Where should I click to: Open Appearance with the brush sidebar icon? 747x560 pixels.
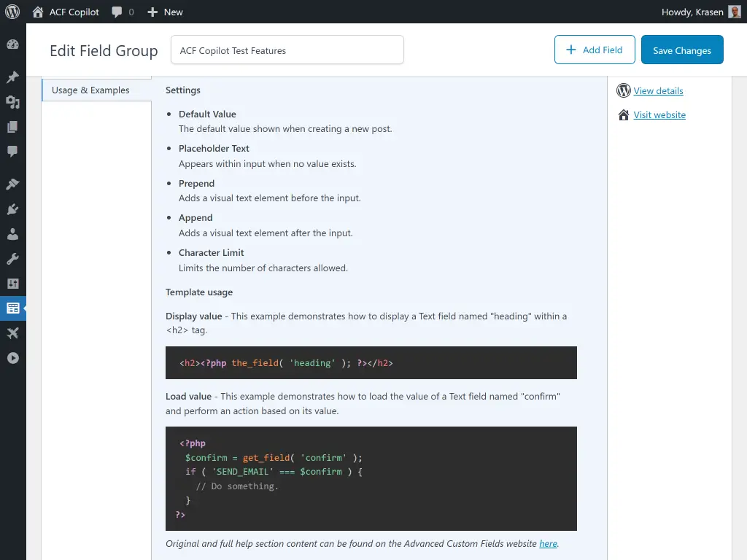tap(13, 183)
